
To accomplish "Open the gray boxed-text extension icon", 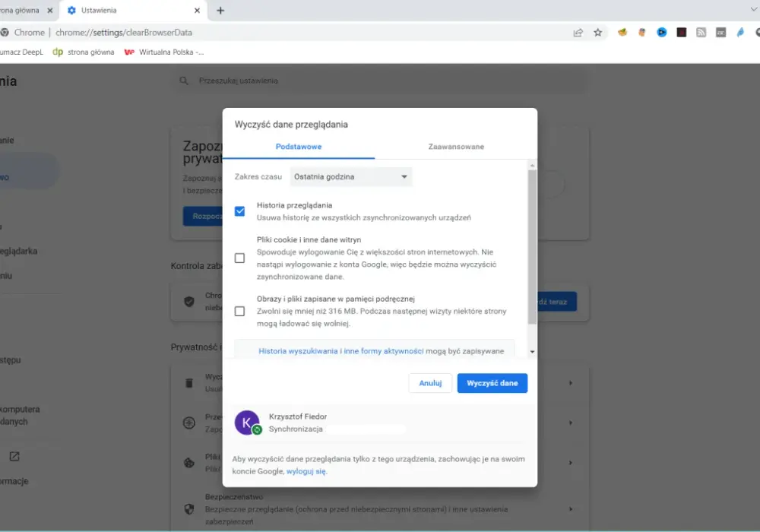I will 720,33.
